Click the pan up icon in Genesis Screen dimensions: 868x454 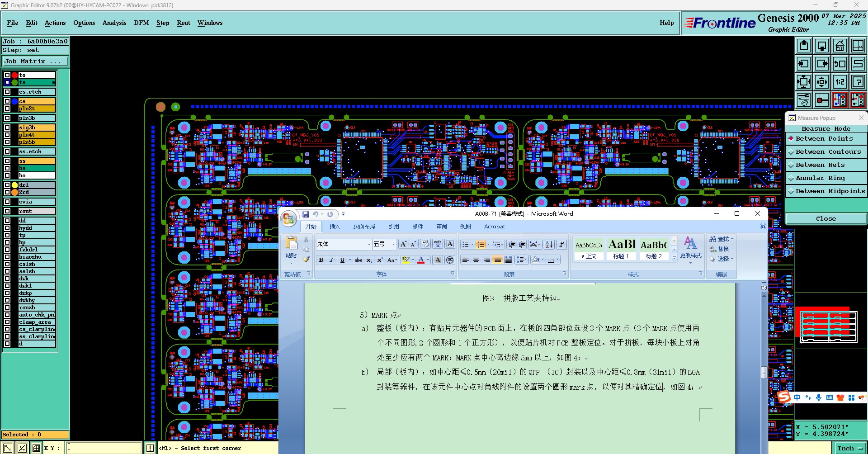pyautogui.click(x=804, y=46)
